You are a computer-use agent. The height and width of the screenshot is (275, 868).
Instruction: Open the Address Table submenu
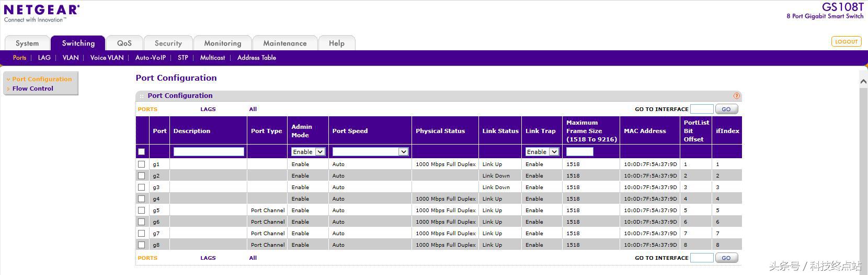[256, 58]
